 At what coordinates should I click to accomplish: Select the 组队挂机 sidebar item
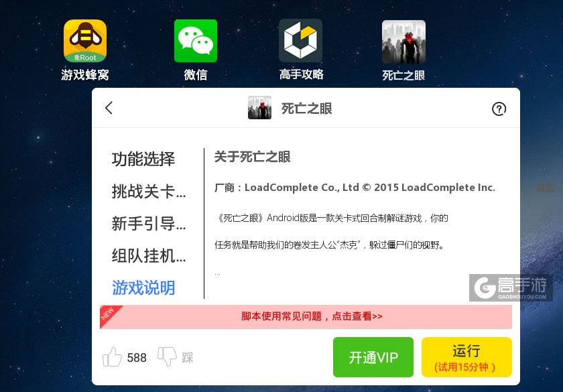pos(149,256)
